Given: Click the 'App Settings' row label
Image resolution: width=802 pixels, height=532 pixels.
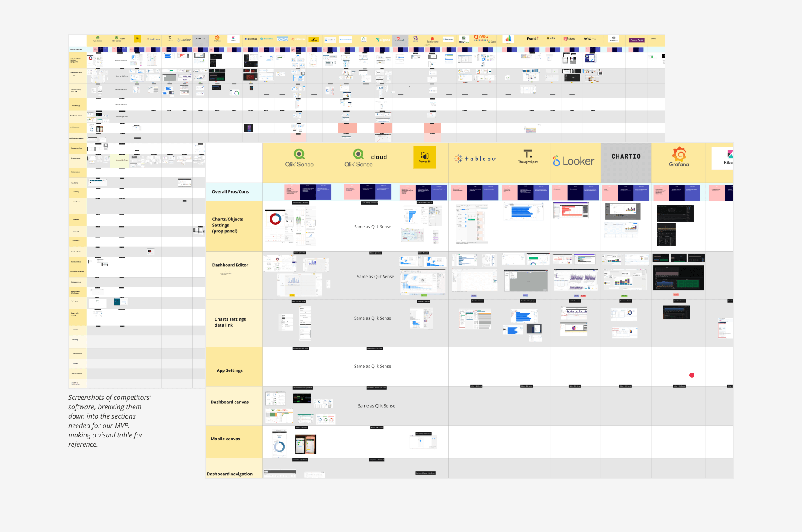Looking at the screenshot, I should [230, 370].
